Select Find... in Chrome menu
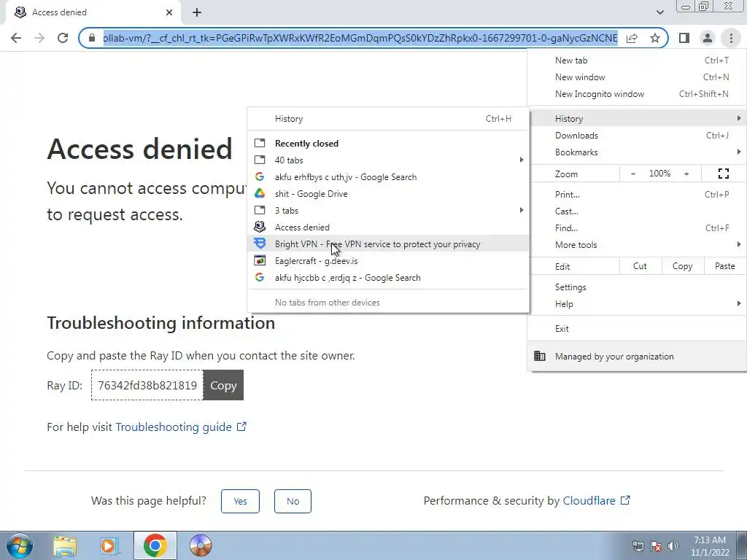The image size is (747, 560). [x=636, y=227]
